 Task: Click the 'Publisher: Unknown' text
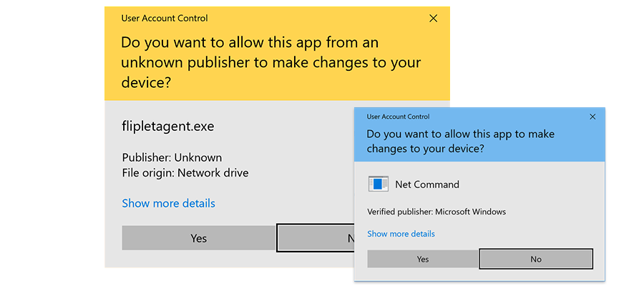coord(172,157)
